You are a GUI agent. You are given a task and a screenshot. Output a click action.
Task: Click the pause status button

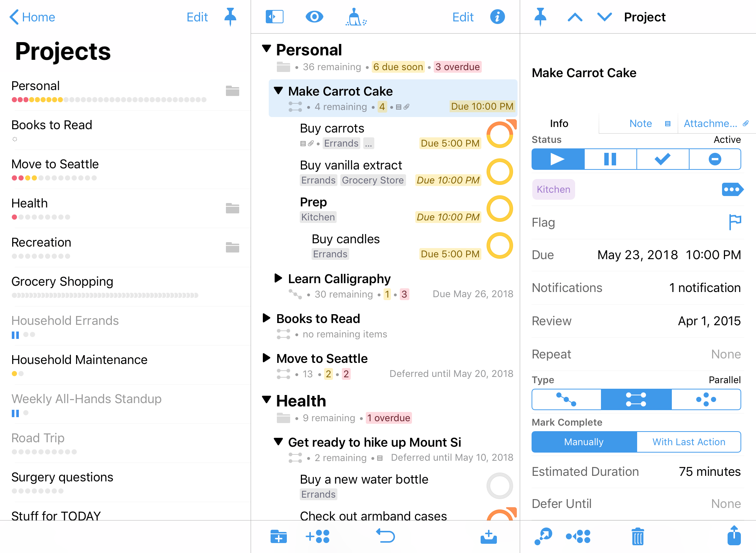pyautogui.click(x=611, y=160)
